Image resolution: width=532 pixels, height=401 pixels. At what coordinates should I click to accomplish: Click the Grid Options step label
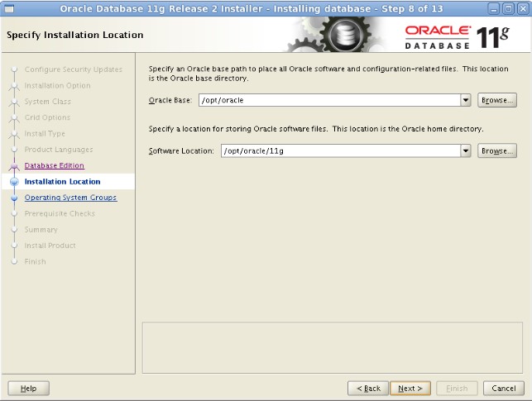[47, 117]
